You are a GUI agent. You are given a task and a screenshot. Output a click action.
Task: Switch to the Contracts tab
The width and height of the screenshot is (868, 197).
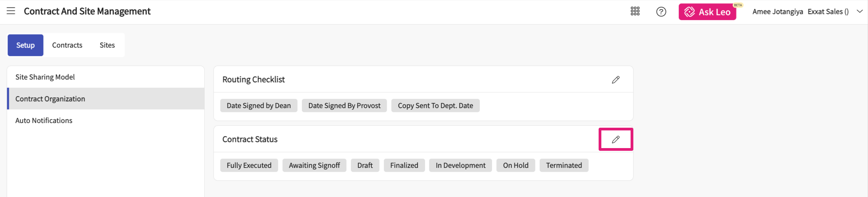coord(67,45)
